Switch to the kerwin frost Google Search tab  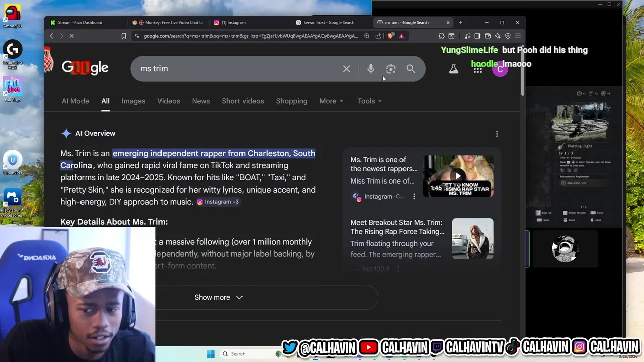(330, 23)
